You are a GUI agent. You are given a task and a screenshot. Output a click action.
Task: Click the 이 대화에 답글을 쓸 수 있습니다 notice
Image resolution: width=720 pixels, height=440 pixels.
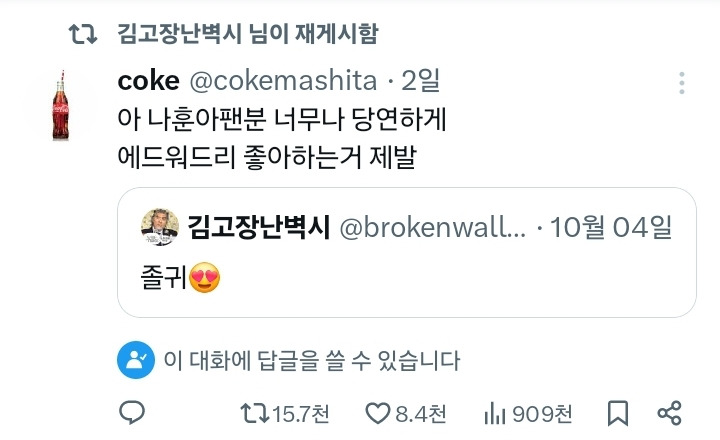[311, 360]
